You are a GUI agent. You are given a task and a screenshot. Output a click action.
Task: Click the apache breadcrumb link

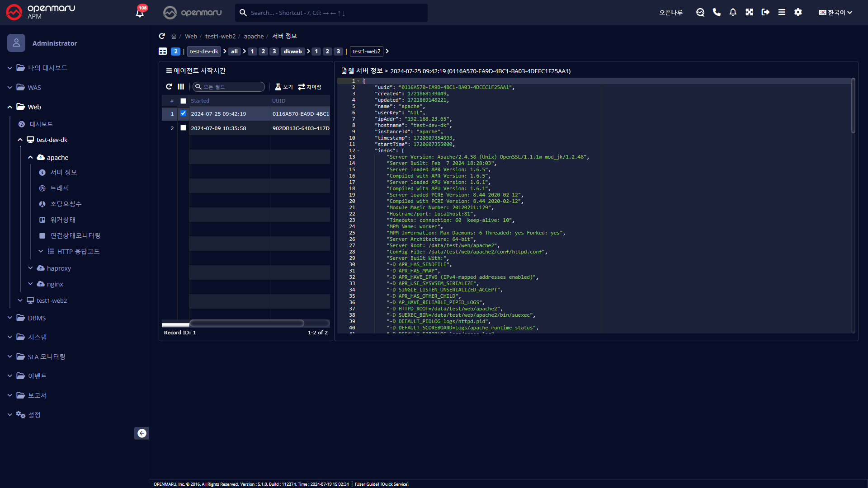[254, 36]
